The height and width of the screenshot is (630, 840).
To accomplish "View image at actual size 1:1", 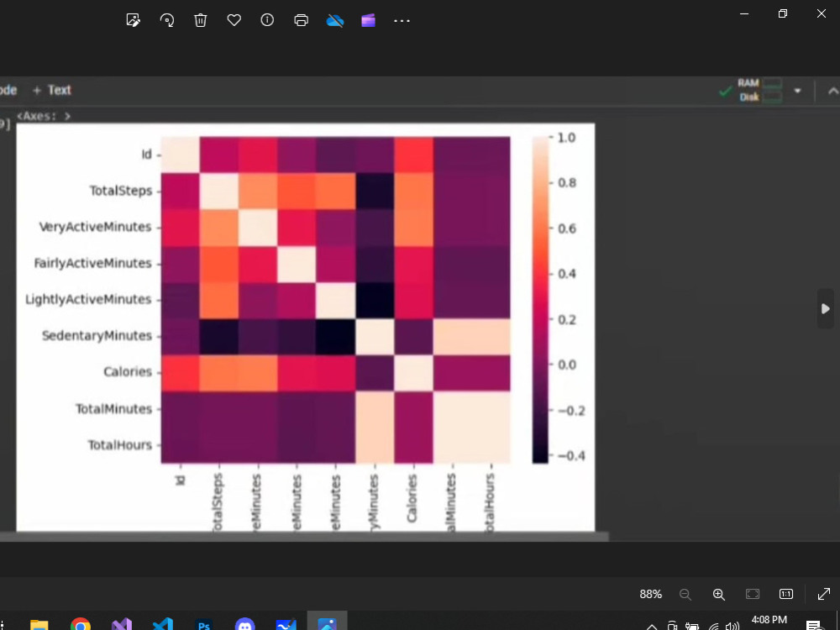I will coord(786,594).
